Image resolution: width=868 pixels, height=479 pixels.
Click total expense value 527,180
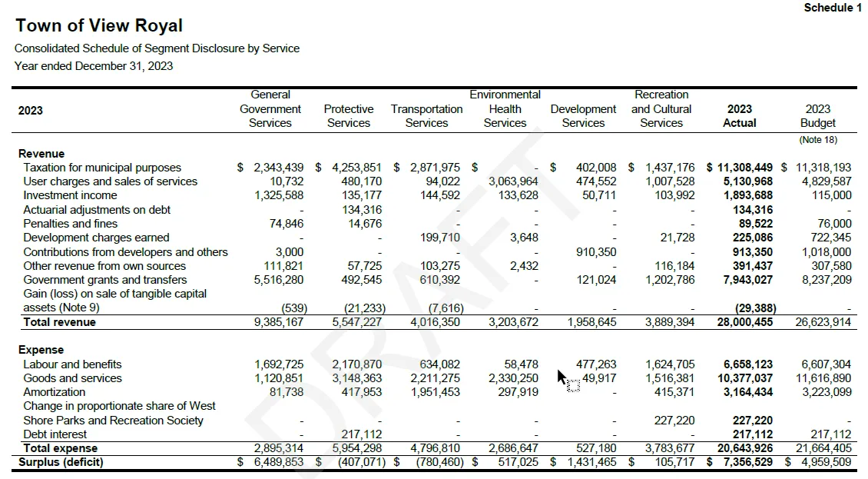point(595,448)
